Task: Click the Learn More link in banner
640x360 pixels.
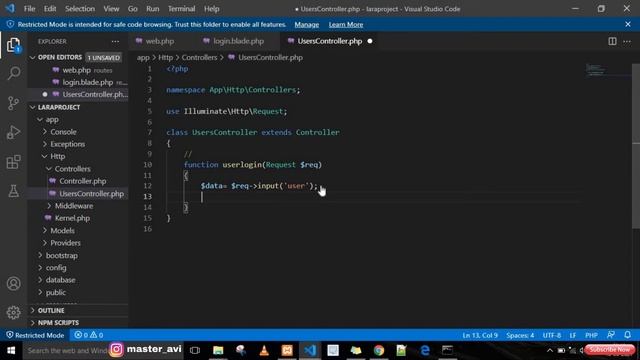Action: tap(346, 24)
